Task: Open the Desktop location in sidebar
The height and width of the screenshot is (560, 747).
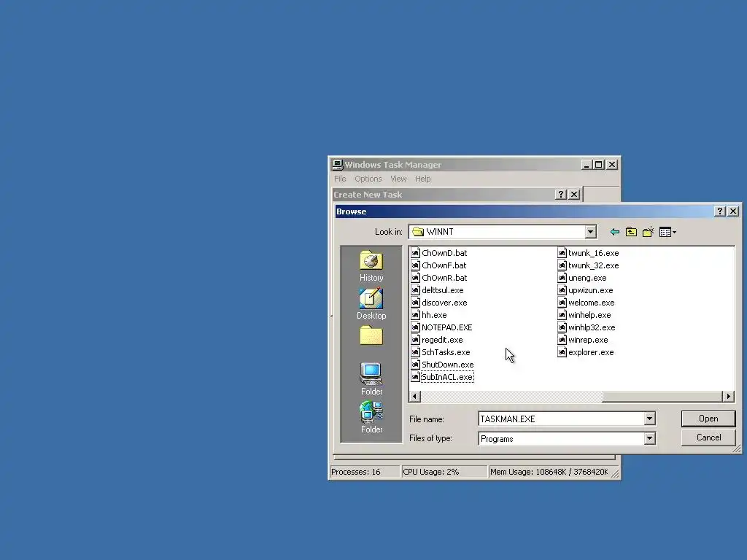Action: pyautogui.click(x=371, y=304)
